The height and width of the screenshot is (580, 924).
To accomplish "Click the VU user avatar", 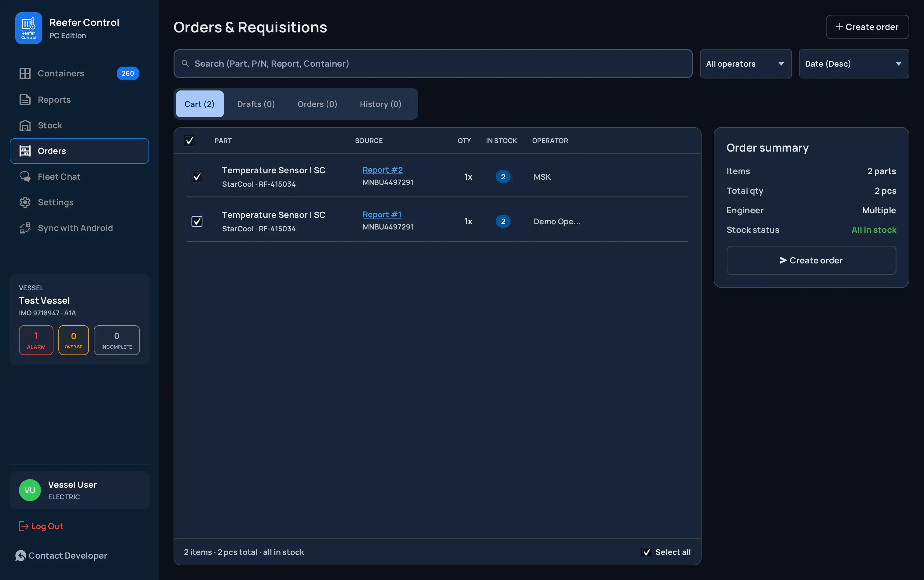I will pyautogui.click(x=30, y=490).
